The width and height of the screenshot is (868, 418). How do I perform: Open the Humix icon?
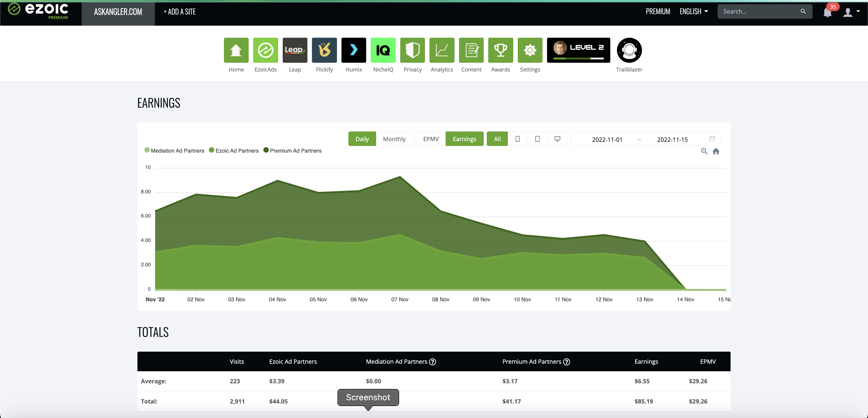pos(354,50)
